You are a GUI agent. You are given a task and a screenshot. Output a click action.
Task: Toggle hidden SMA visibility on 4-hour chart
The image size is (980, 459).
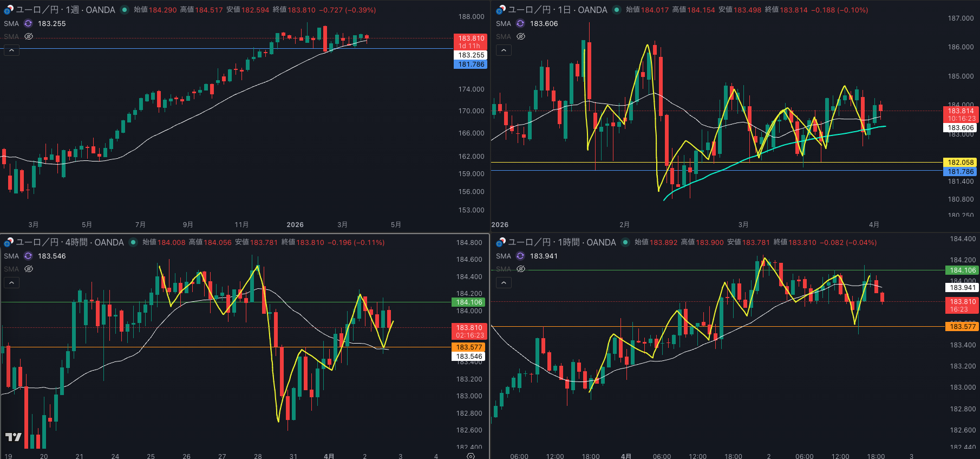(x=29, y=269)
